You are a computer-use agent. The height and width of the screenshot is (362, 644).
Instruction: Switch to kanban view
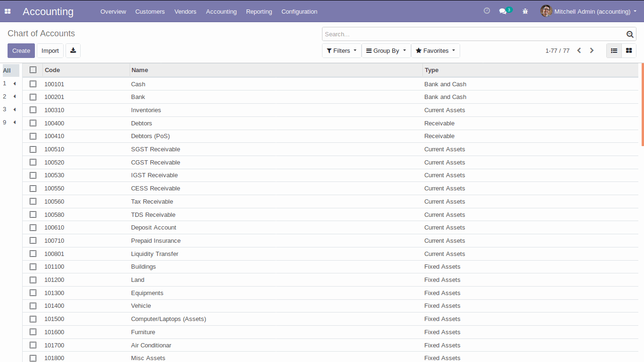(x=628, y=50)
